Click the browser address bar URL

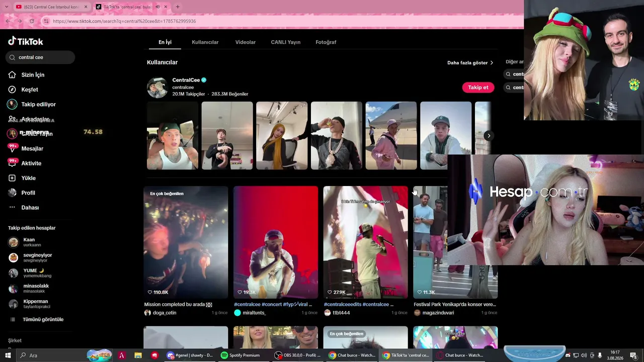124,21
